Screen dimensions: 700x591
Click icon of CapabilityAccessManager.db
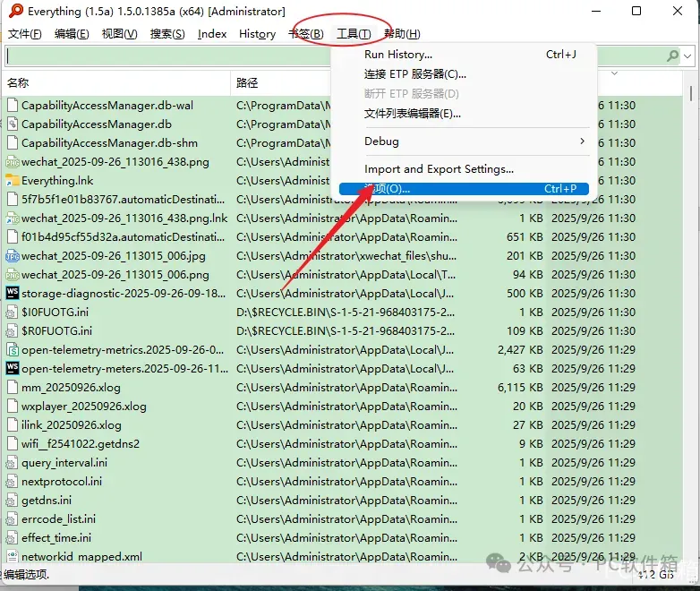(x=13, y=124)
